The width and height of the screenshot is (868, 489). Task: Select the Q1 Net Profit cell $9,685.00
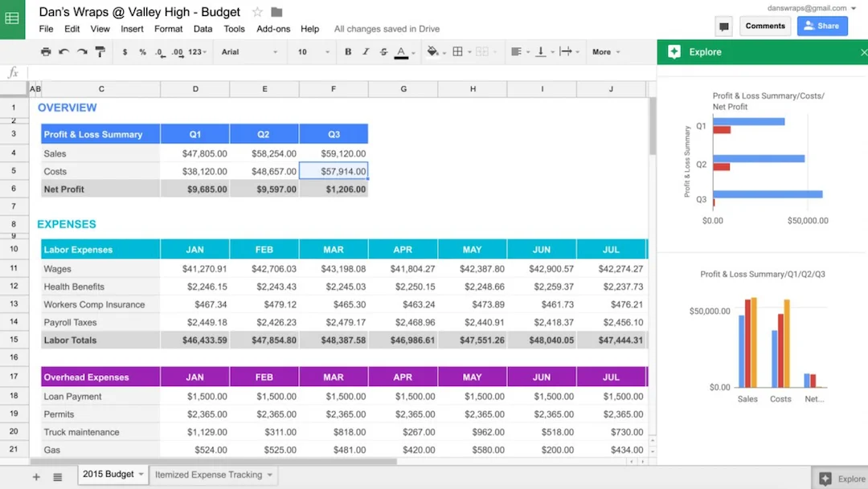pos(194,189)
